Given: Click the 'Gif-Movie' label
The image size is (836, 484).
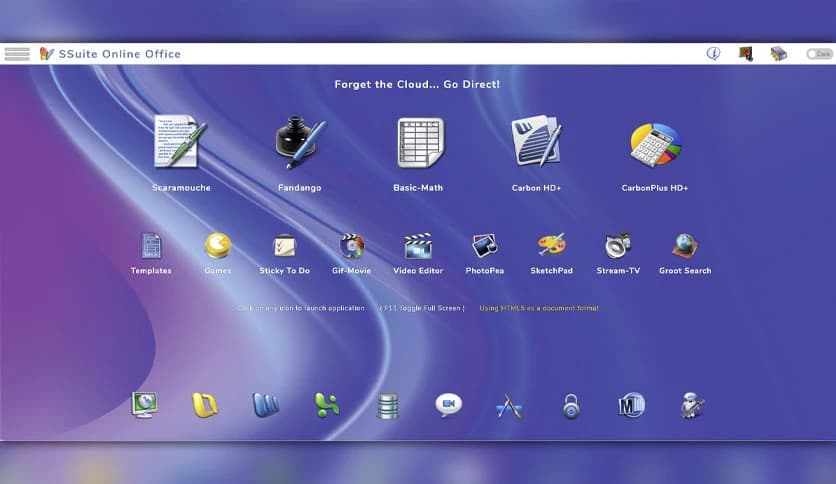Looking at the screenshot, I should pos(351,271).
